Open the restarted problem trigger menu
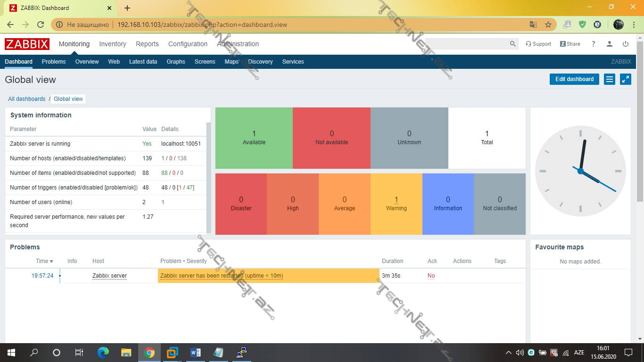 coord(222,276)
